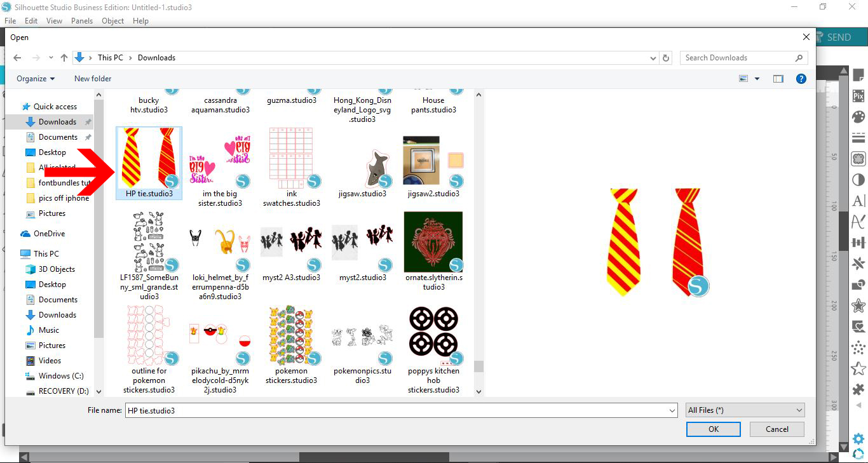868x463 pixels.
Task: Open the Edit menu
Action: [31, 21]
